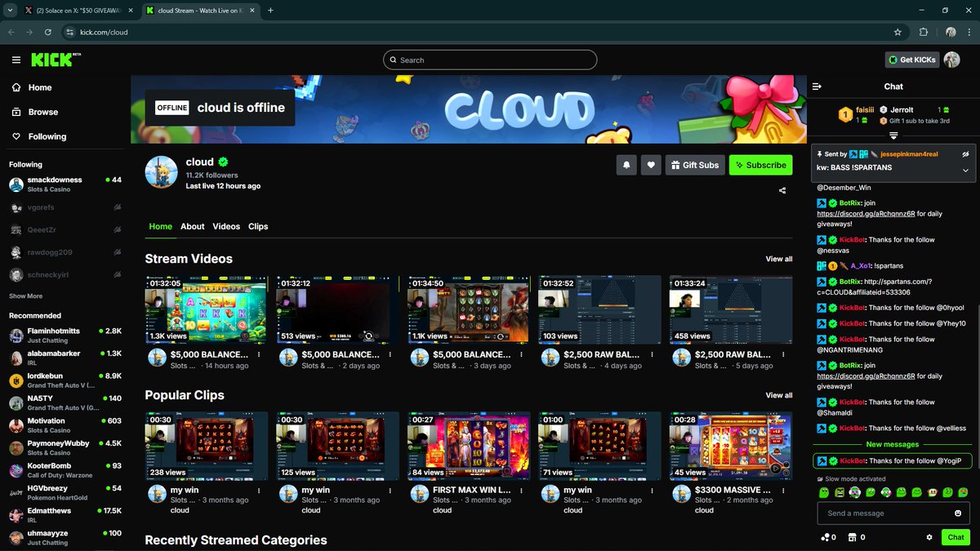Viewport: 980px width, 551px height.
Task: Switch to the Solace on X browser tab
Action: 78,10
